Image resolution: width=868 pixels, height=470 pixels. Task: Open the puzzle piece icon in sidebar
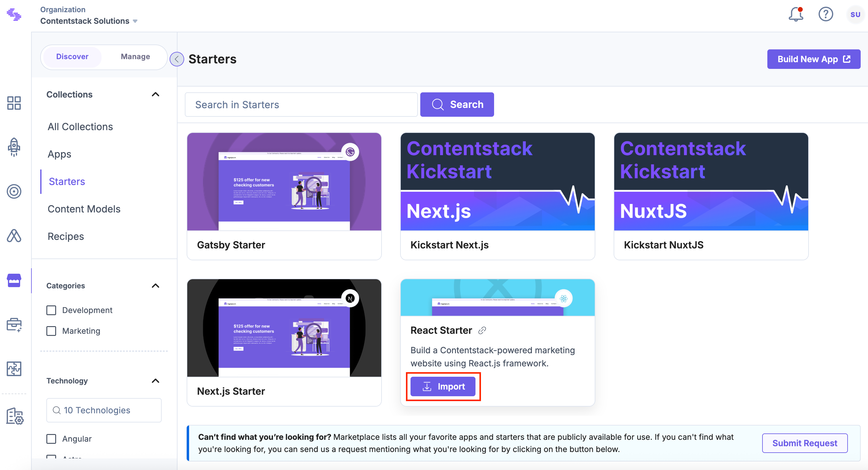(x=14, y=369)
